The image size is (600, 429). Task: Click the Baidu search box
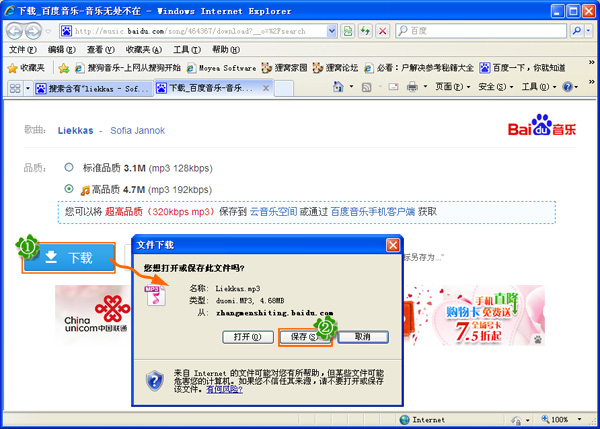click(481, 31)
